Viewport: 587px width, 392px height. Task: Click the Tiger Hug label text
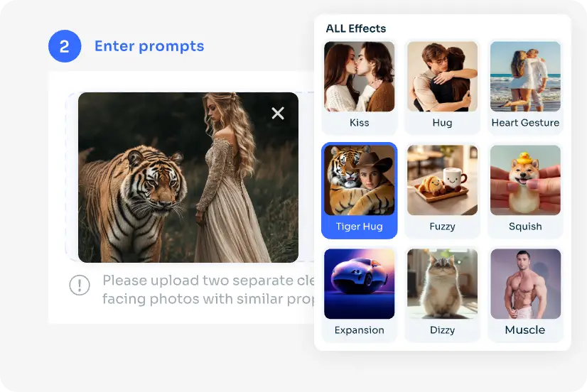(x=359, y=227)
